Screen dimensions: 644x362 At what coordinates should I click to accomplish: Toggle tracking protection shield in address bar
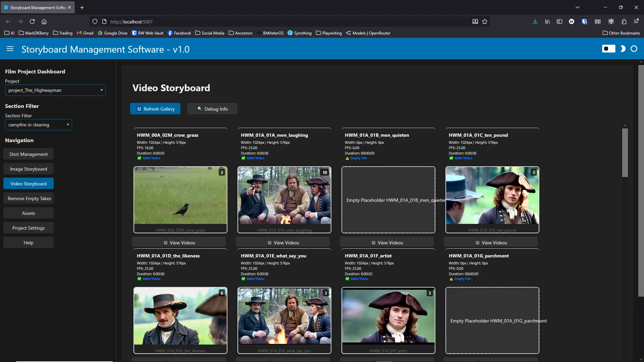tap(95, 21)
